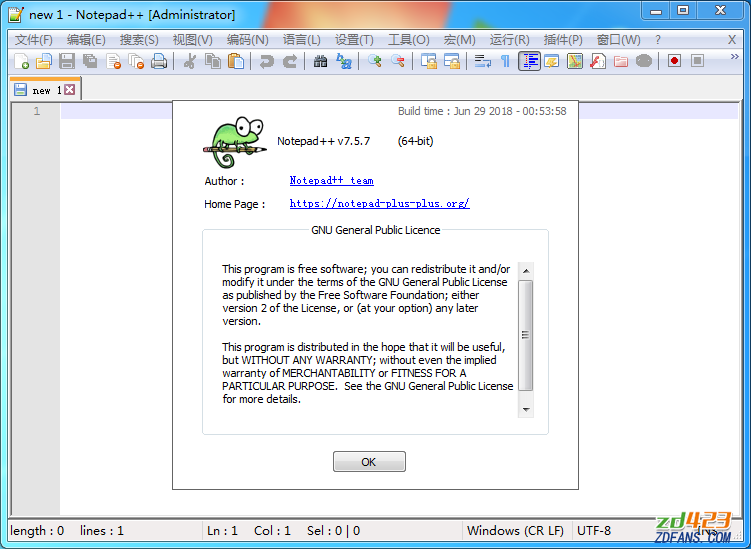The width and height of the screenshot is (751, 549).
Task: Open the 插件(P) menu
Action: coord(563,40)
